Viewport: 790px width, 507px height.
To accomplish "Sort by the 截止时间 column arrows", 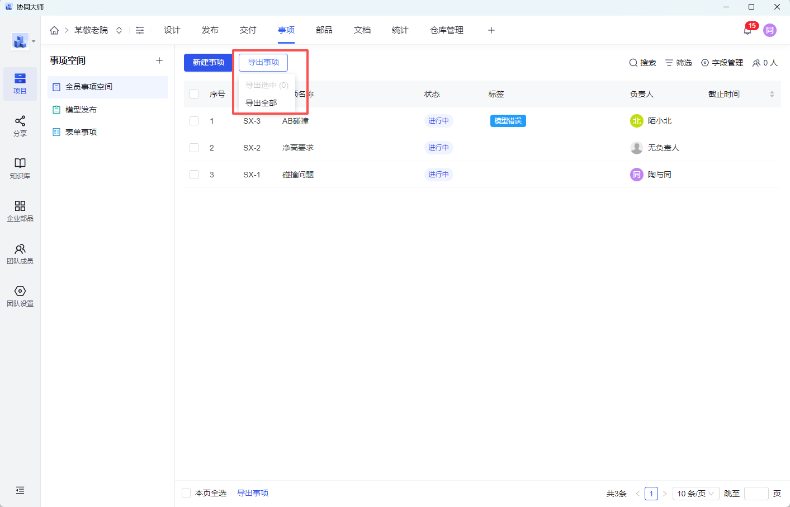I will coord(771,94).
